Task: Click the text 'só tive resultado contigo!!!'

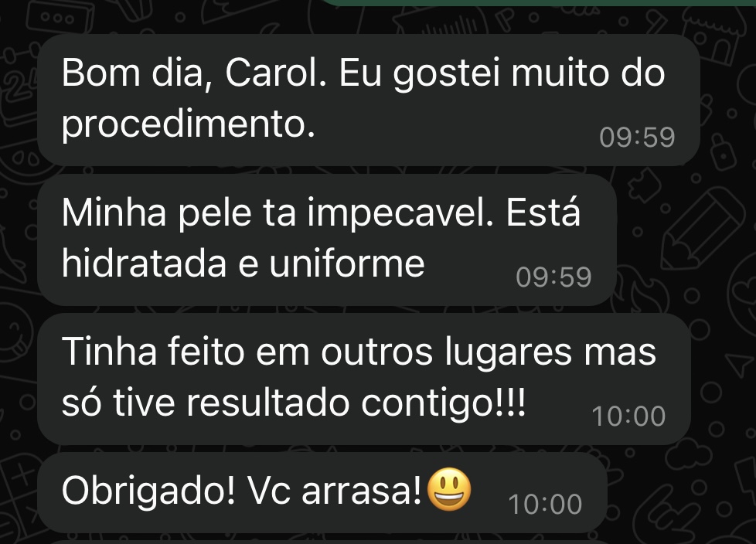Action: [294, 403]
